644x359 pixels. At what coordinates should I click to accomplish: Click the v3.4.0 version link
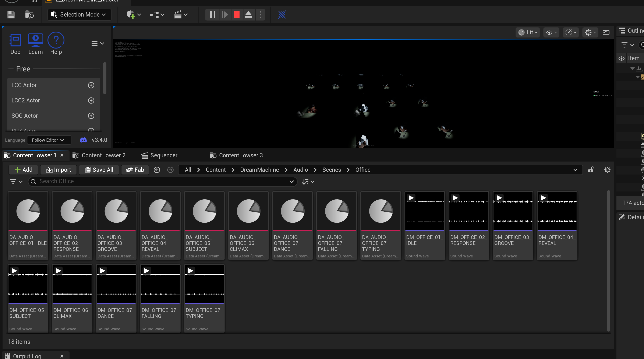99,140
